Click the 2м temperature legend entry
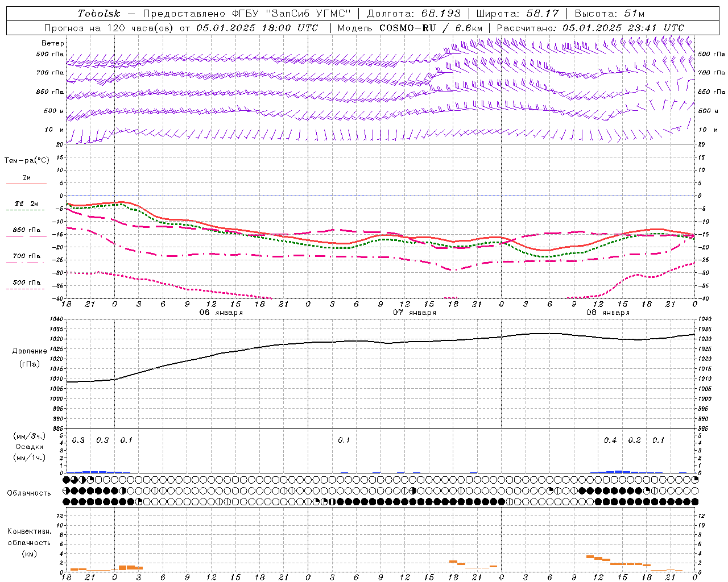Image resolution: width=728 pixels, height=582 pixels. [x=27, y=178]
